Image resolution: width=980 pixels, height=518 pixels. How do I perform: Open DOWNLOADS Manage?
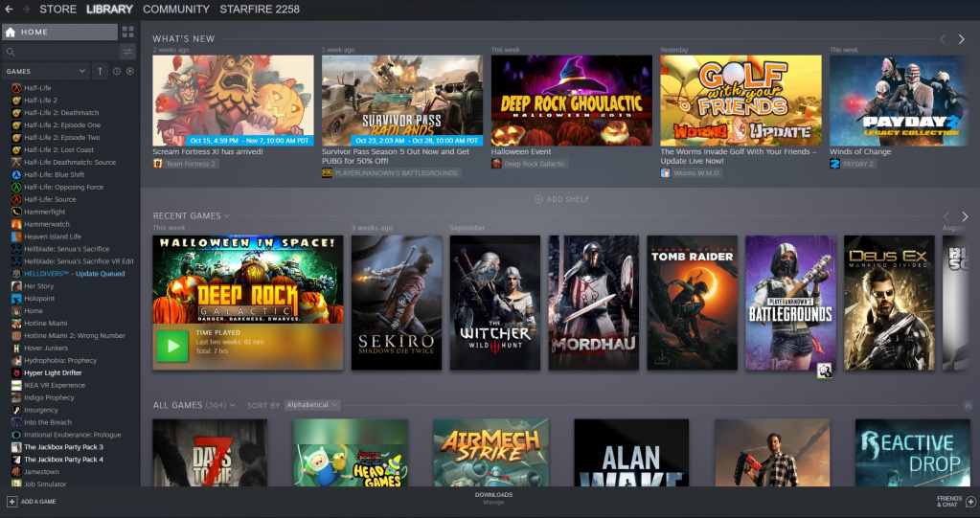(493, 498)
